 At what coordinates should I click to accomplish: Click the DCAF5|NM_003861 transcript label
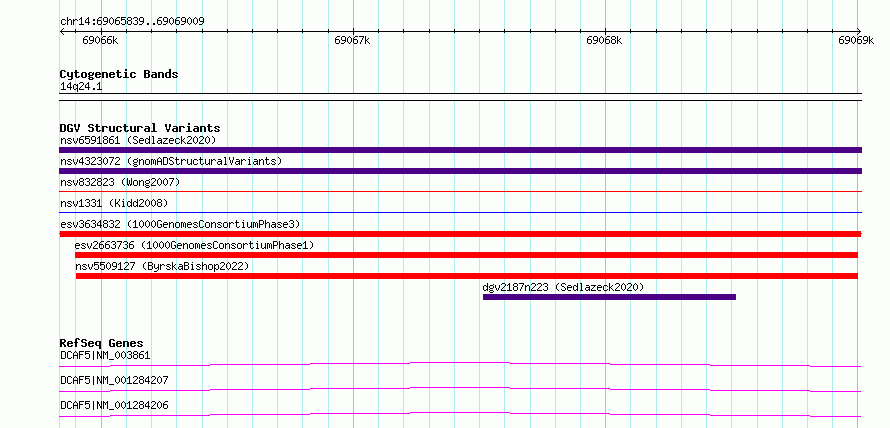click(x=105, y=356)
